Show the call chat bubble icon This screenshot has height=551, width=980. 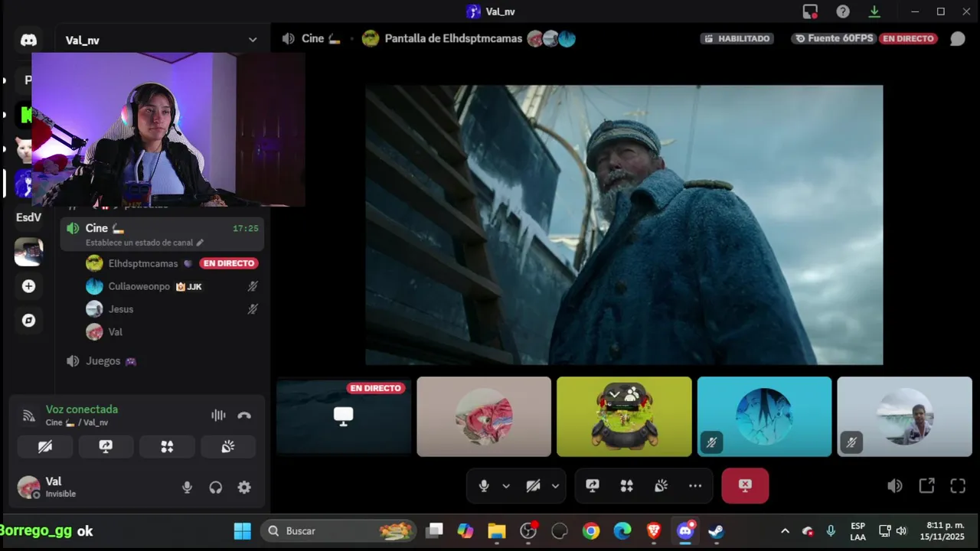click(x=958, y=38)
